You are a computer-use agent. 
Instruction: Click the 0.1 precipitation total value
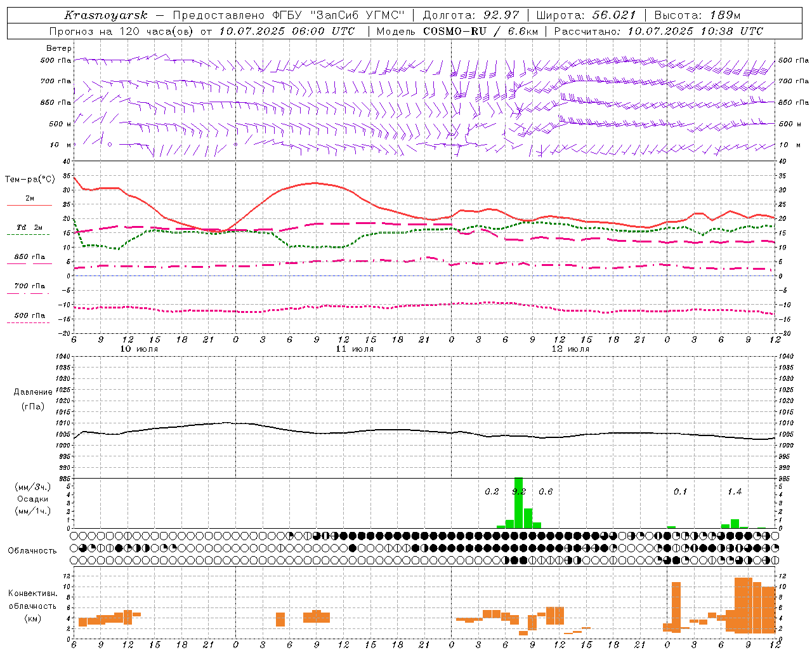click(x=680, y=491)
